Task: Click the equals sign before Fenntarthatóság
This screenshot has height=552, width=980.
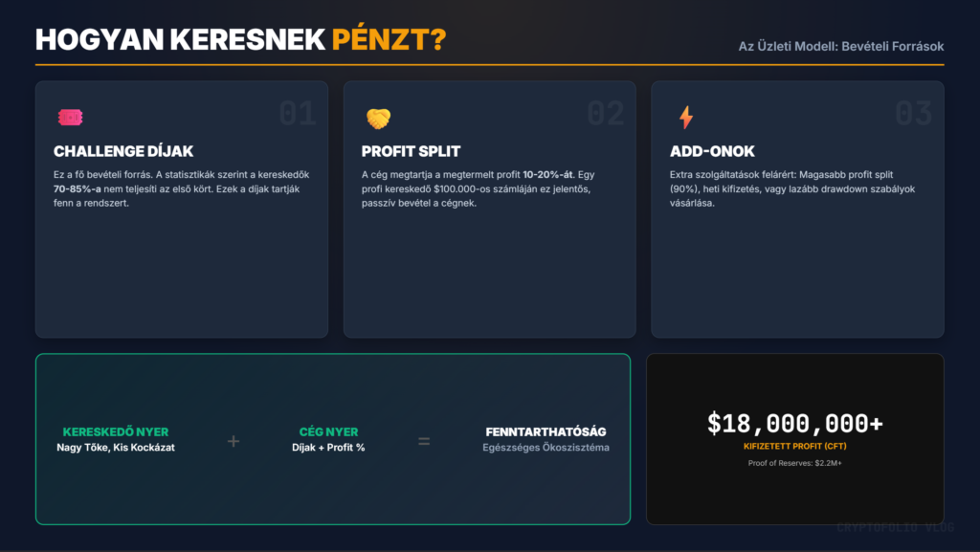Action: (x=424, y=441)
